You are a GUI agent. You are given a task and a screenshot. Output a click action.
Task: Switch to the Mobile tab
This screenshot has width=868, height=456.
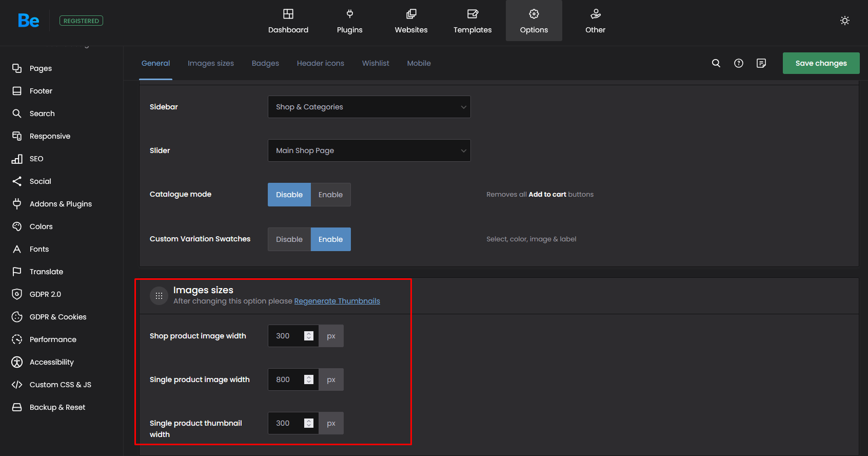click(x=419, y=63)
